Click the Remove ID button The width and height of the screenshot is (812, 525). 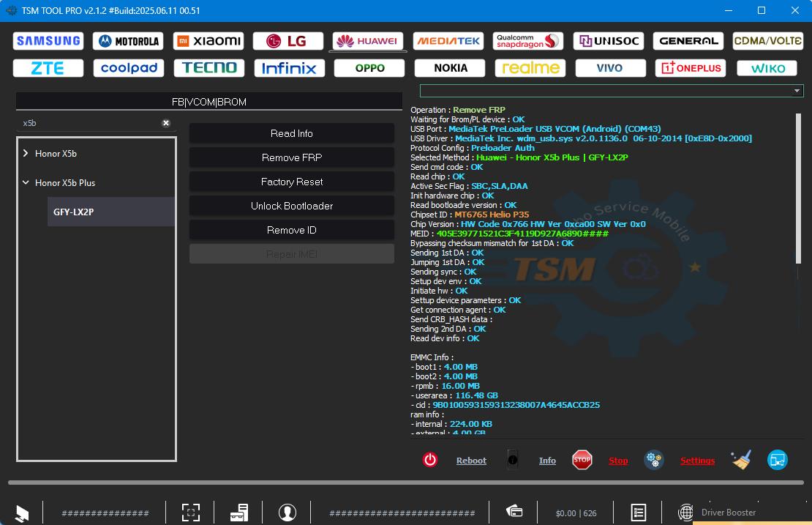point(292,230)
